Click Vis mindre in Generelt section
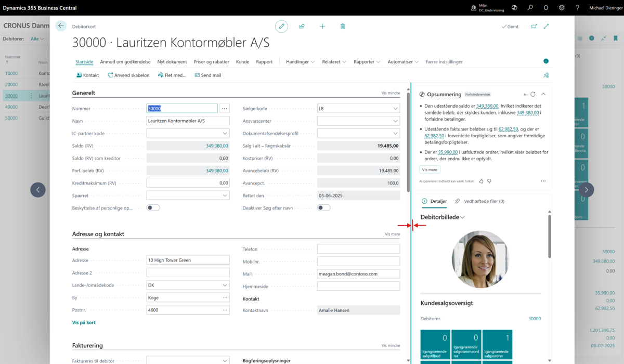624x364 pixels. [x=391, y=93]
